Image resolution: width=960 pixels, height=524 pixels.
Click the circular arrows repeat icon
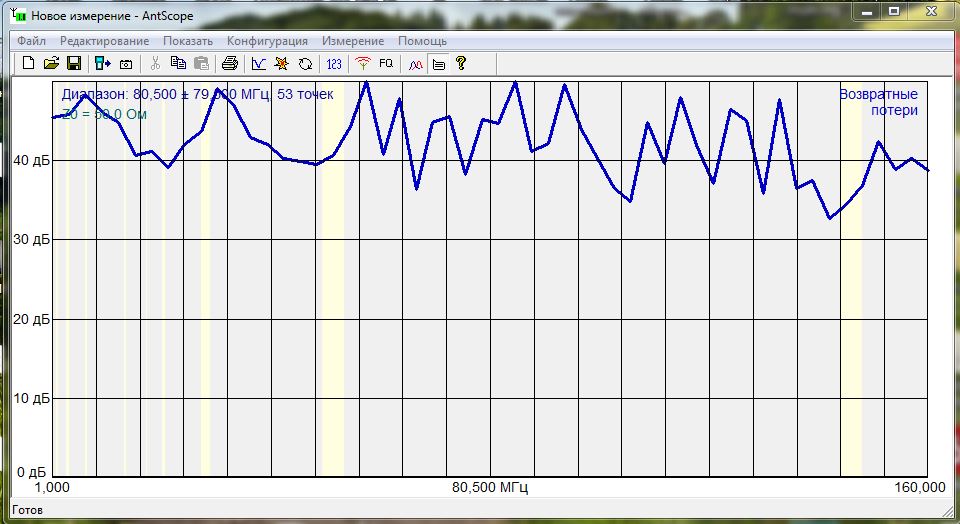305,63
